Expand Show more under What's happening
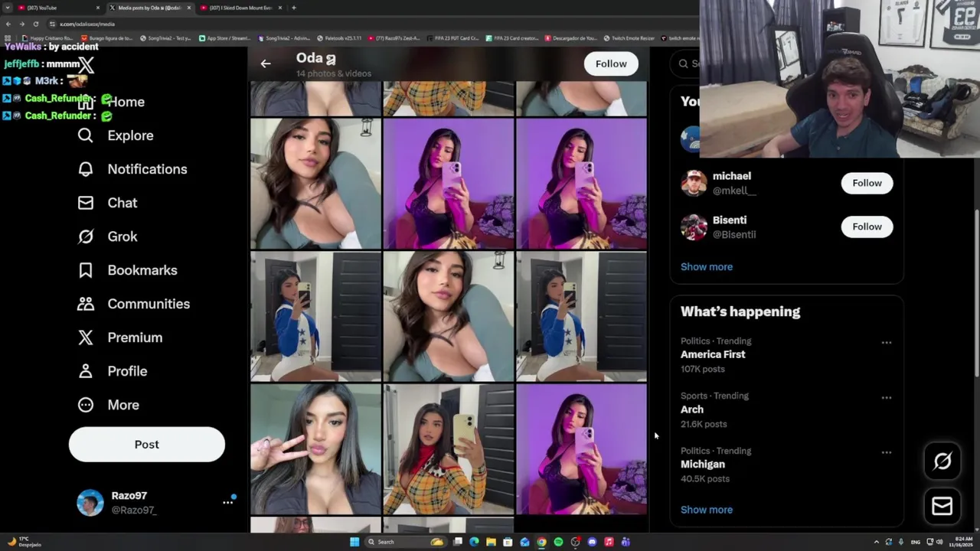Screen dimensions: 980x551 (707, 510)
